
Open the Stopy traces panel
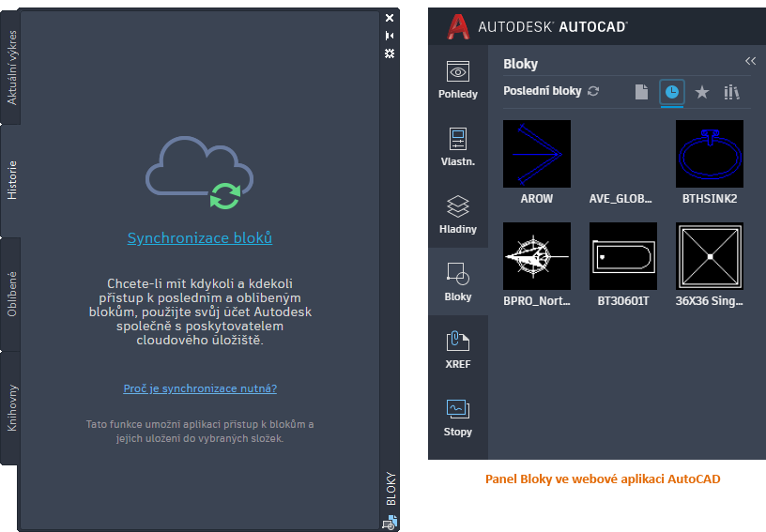click(x=458, y=418)
